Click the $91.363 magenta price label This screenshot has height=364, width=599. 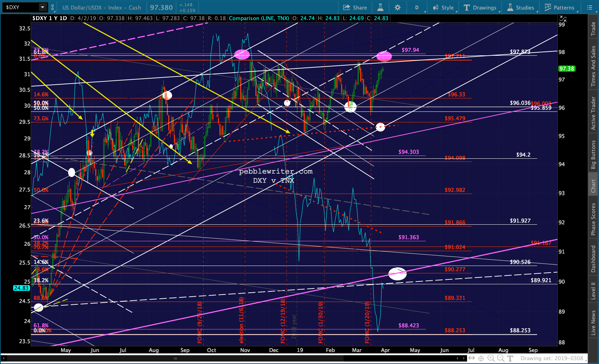click(409, 237)
